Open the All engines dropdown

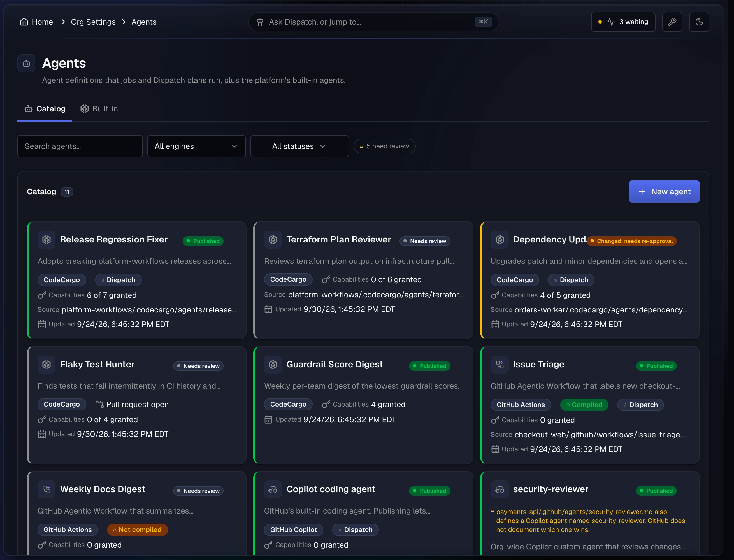196,146
